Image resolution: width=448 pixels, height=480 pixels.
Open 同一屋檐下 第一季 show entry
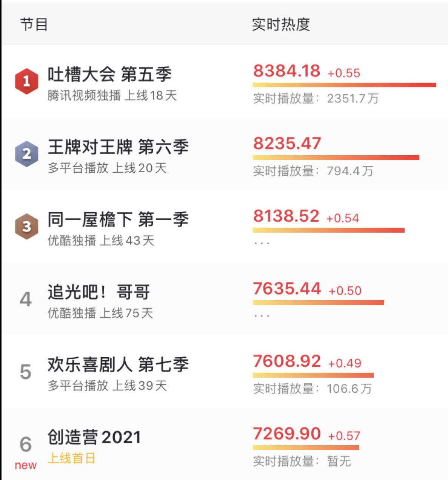pos(118,219)
